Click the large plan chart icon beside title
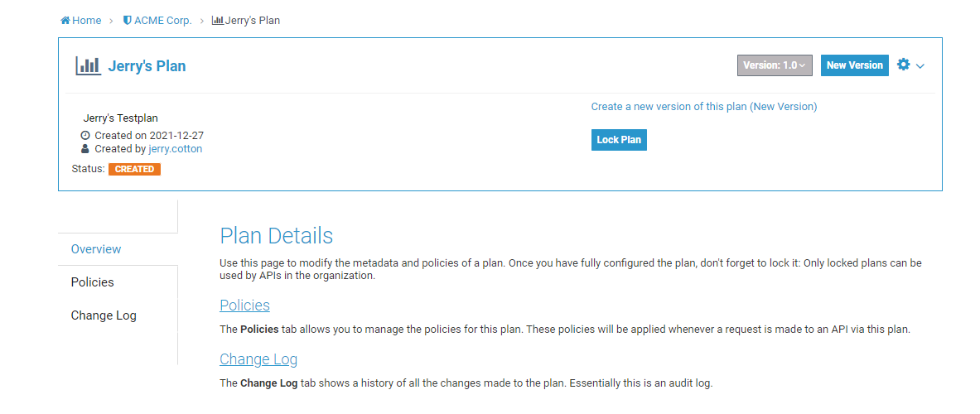 [x=88, y=66]
